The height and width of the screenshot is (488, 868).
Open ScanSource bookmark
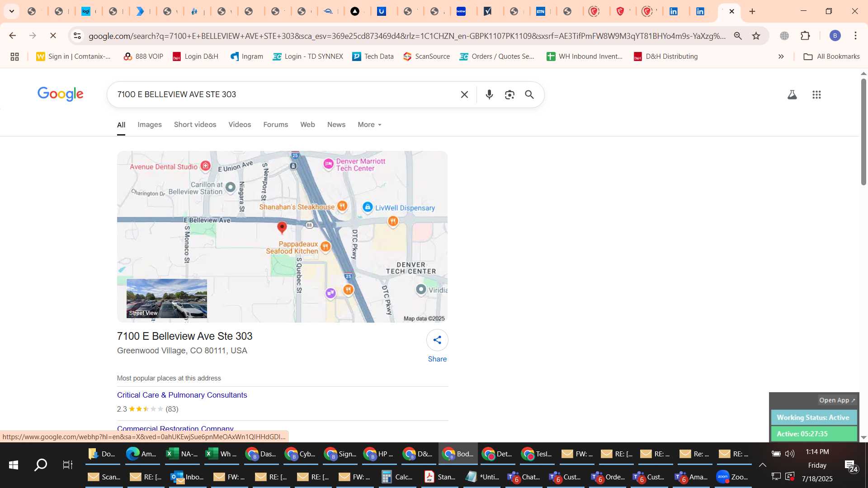click(x=426, y=56)
